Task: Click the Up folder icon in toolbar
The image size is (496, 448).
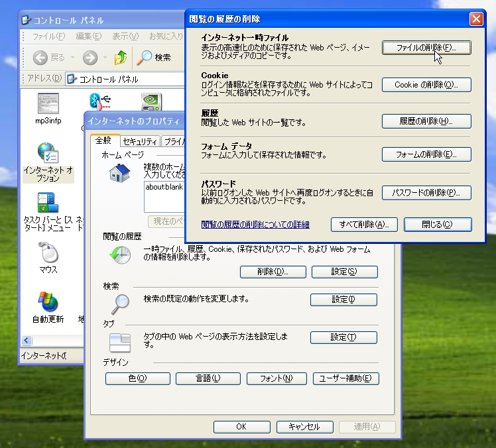Action: click(x=121, y=58)
